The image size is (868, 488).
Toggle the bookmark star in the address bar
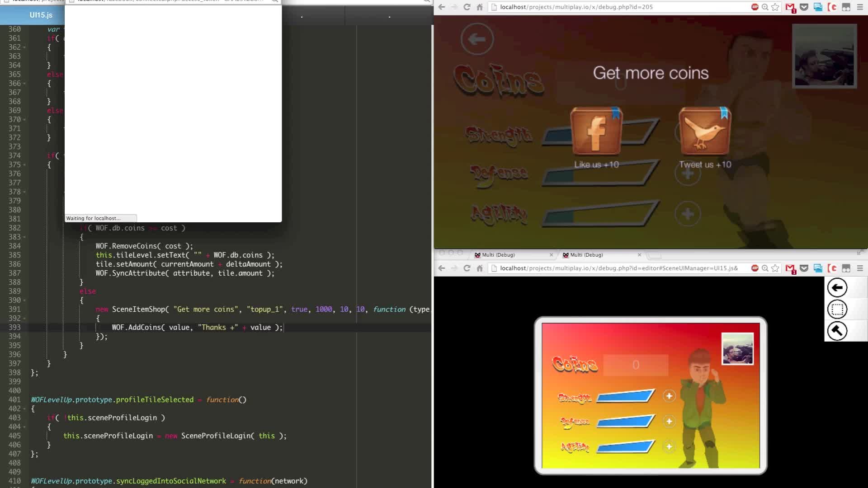pyautogui.click(x=776, y=7)
